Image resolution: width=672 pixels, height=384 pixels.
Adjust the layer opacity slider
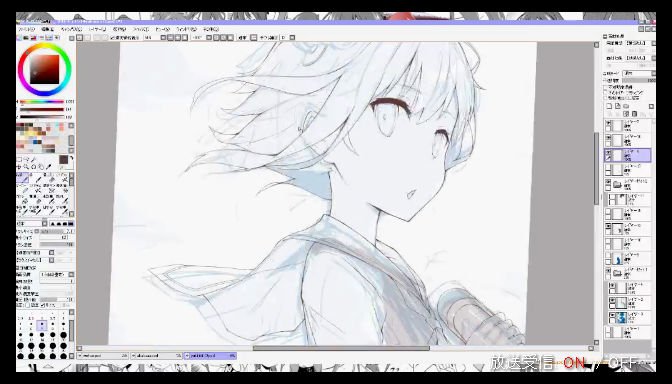[639, 81]
